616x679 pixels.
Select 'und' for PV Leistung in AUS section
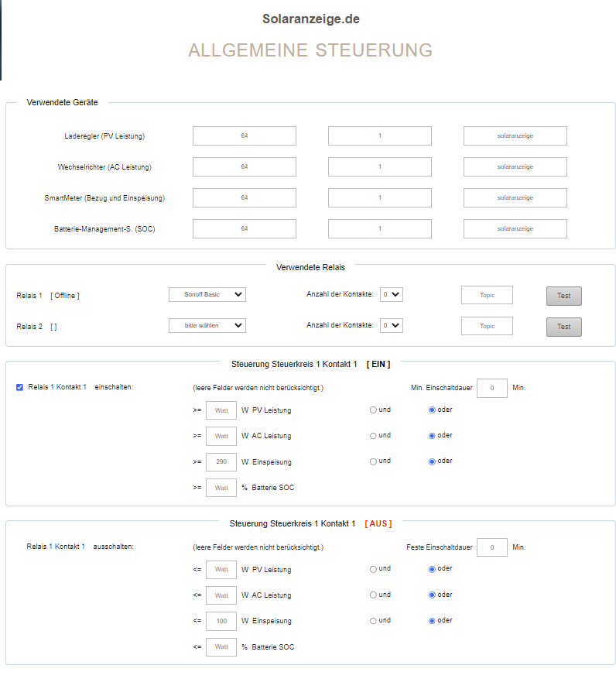tap(373, 569)
